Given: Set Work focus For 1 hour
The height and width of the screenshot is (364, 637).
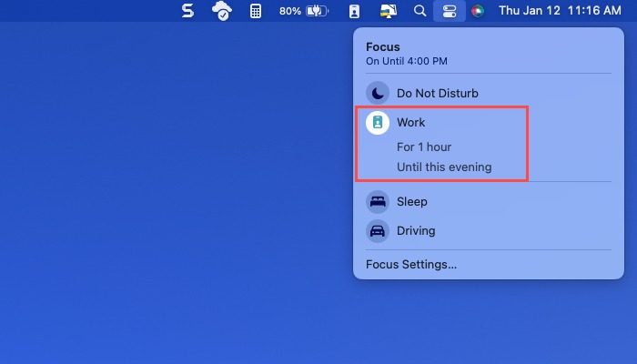Looking at the screenshot, I should (424, 147).
